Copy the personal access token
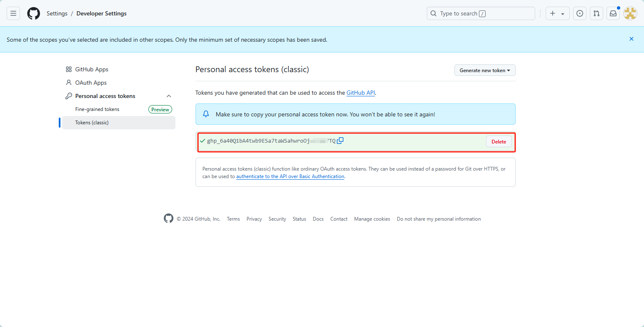Screen dimensions: 644x327 pos(340,141)
